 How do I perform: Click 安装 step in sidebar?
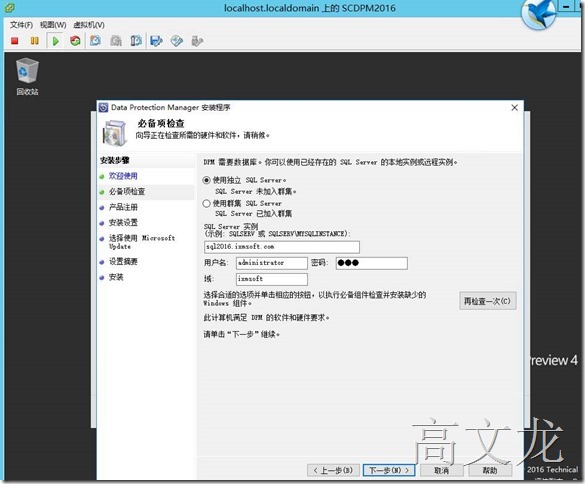116,277
